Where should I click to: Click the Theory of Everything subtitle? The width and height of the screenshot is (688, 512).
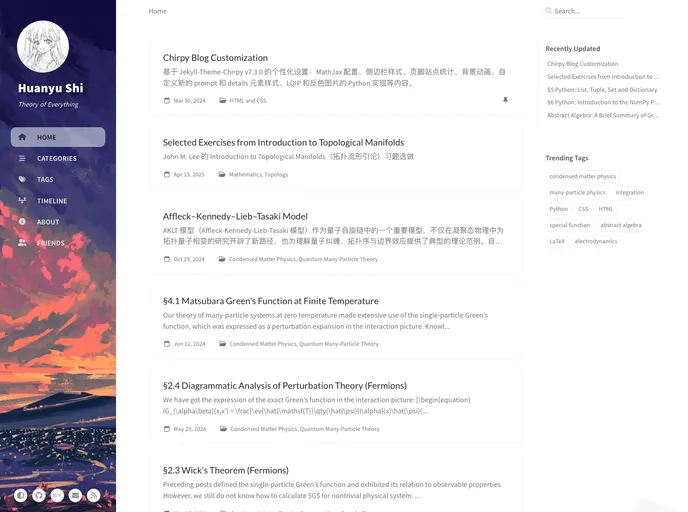click(x=48, y=104)
